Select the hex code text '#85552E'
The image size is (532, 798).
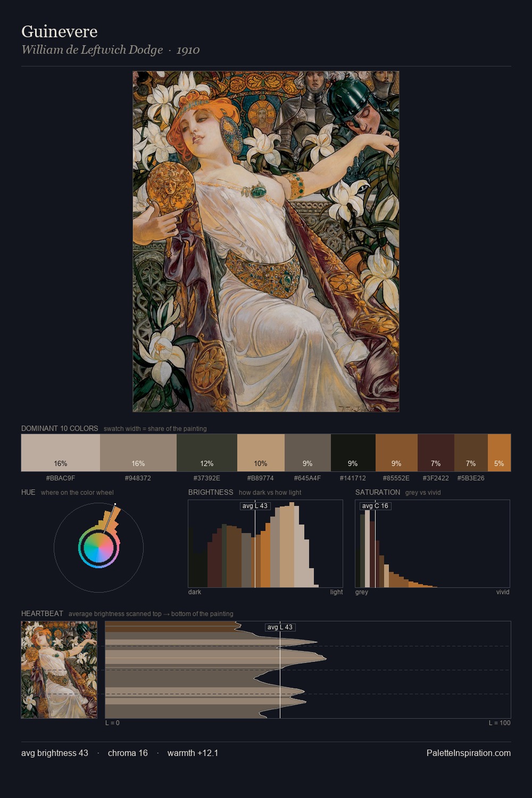pyautogui.click(x=396, y=478)
